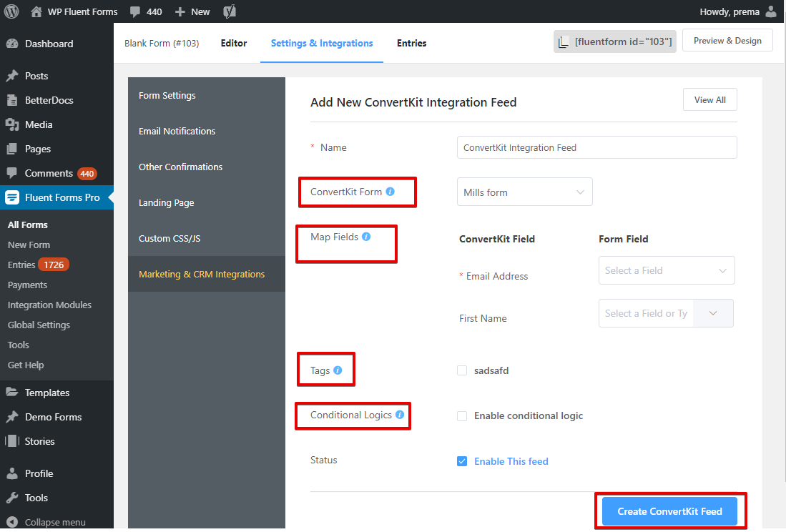786x532 pixels.
Task: Open the Mills form ConvertKit Form dropdown
Action: (524, 192)
